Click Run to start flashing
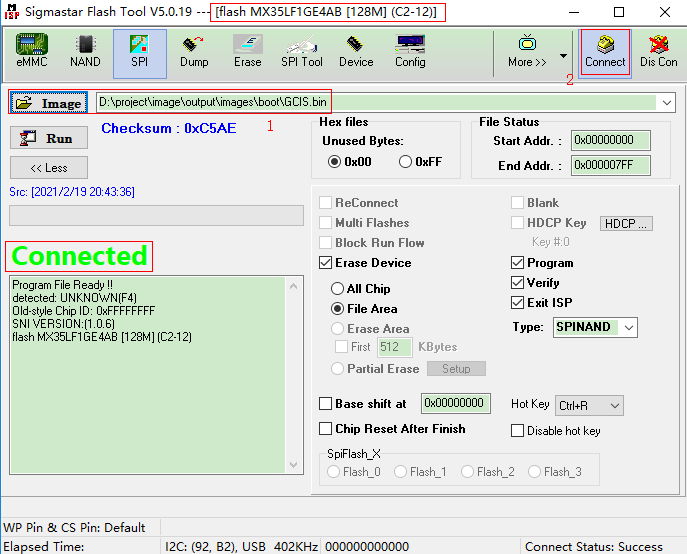 [x=49, y=138]
